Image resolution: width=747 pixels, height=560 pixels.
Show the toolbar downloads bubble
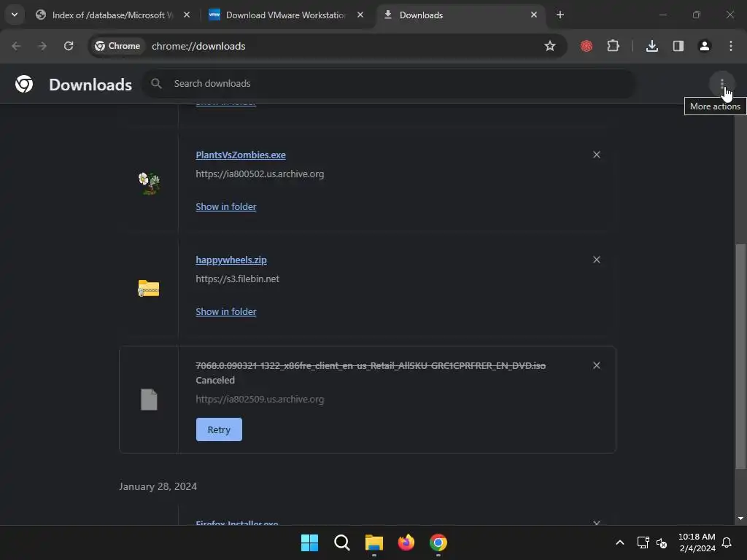[x=652, y=46]
